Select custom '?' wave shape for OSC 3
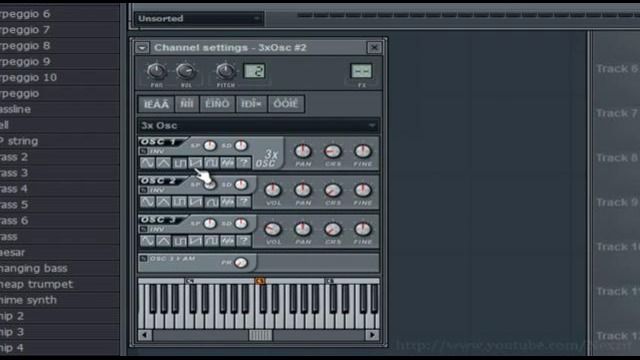640x360 pixels. click(243, 241)
